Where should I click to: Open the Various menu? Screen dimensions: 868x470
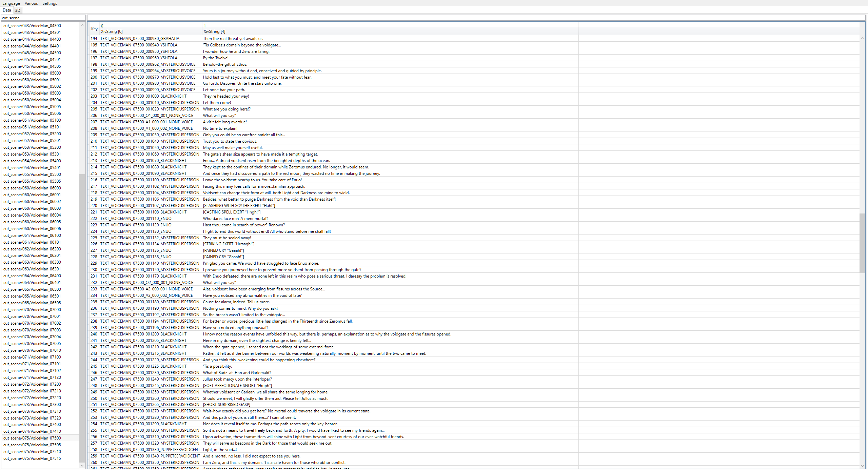(31, 3)
